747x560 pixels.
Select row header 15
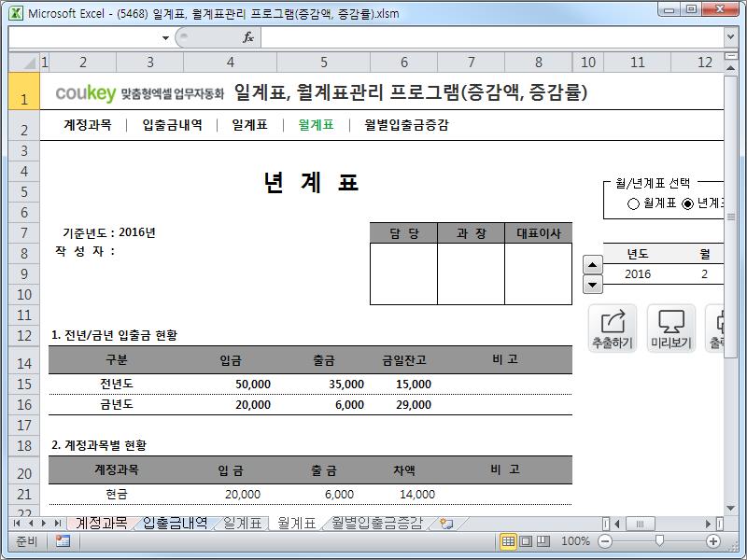coord(24,384)
